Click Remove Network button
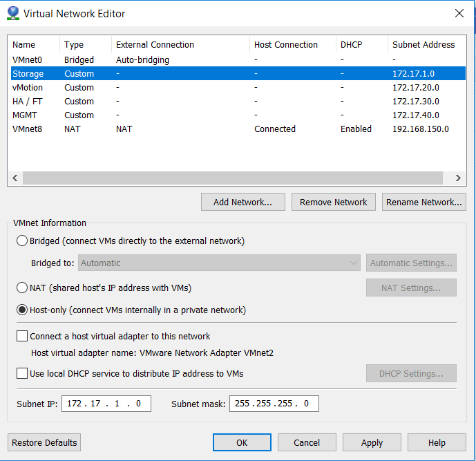 [333, 202]
